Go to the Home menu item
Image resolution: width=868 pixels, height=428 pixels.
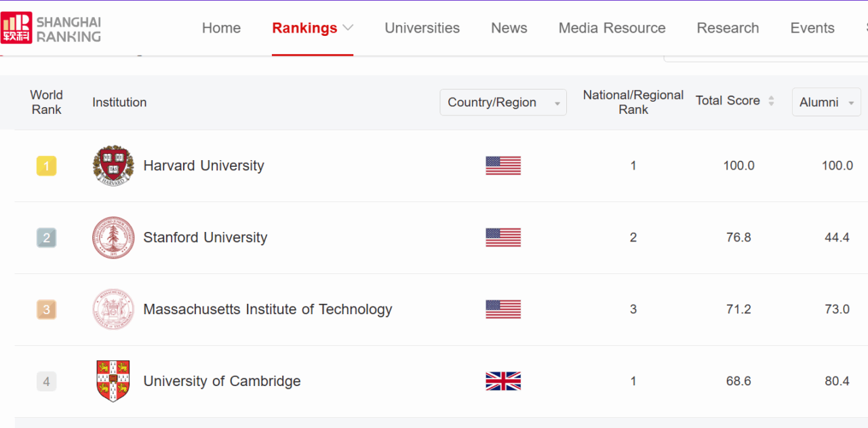pos(221,28)
